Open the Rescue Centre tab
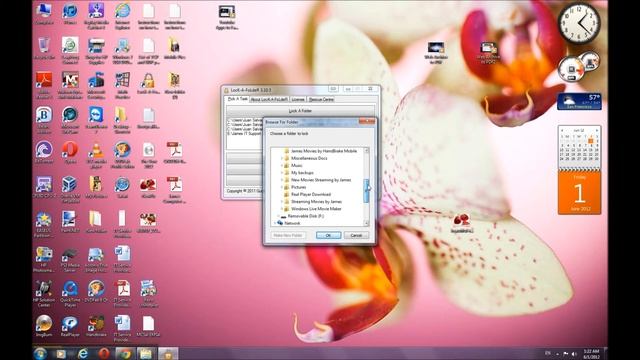The height and width of the screenshot is (360, 640). pyautogui.click(x=321, y=100)
